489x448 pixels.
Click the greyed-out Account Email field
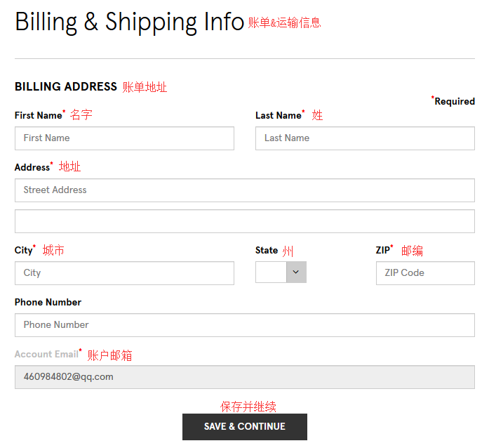point(244,377)
